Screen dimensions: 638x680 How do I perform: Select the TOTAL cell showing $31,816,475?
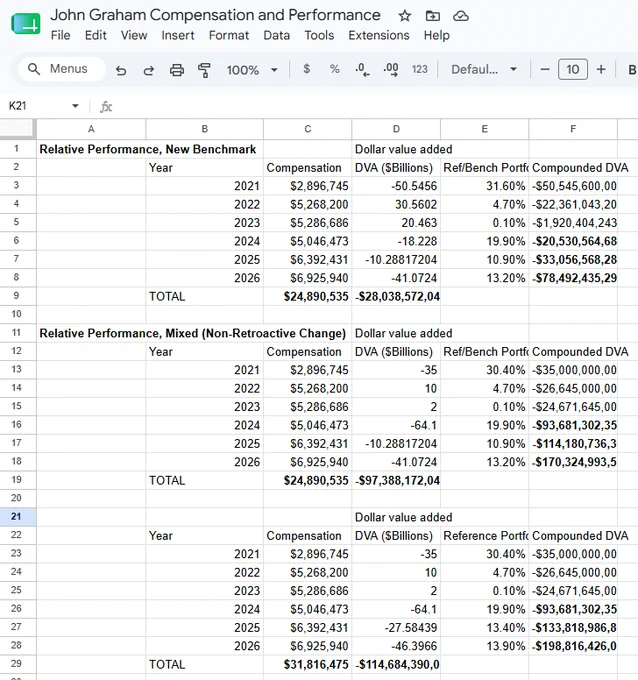coord(308,664)
